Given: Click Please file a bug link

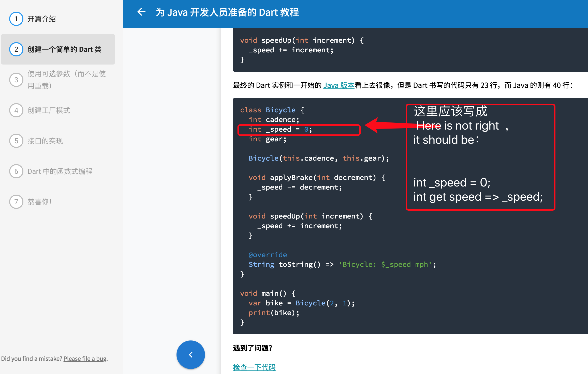Looking at the screenshot, I should (85, 359).
